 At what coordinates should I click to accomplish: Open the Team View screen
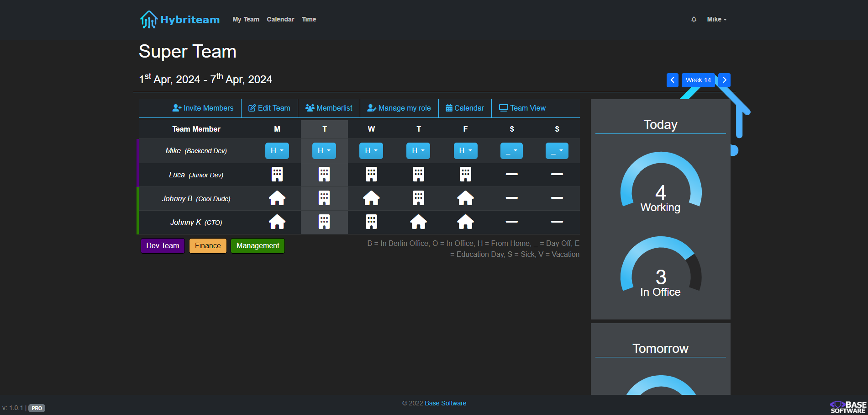pyautogui.click(x=522, y=108)
